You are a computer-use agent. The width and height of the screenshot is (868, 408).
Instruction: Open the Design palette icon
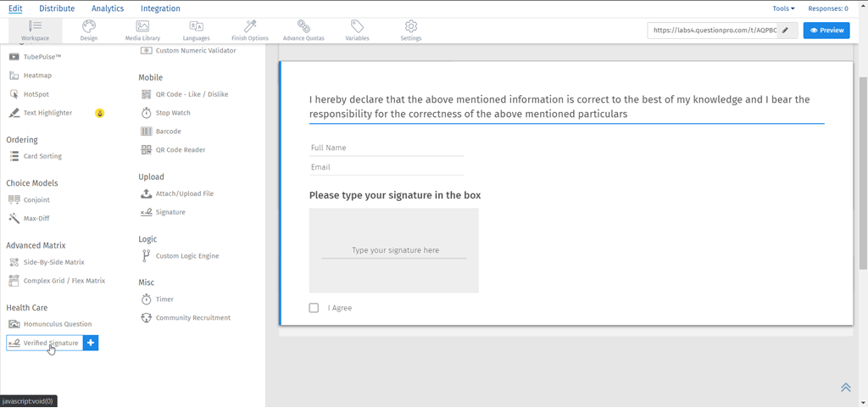click(x=88, y=31)
